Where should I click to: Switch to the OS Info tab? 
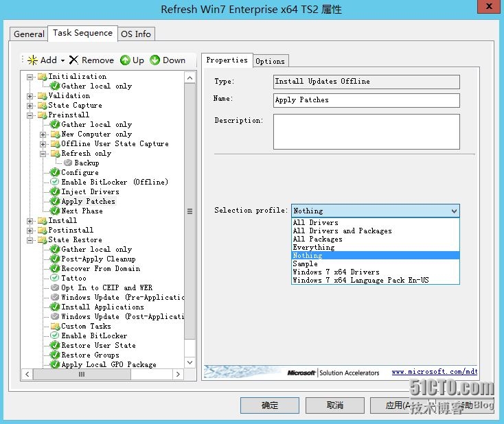[136, 34]
